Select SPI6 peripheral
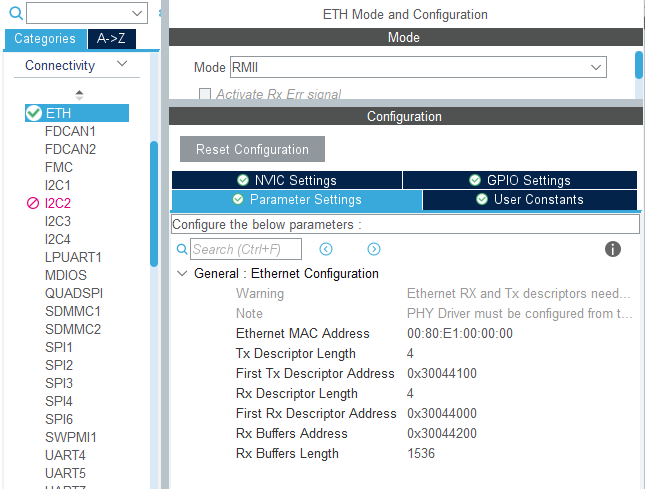 click(59, 419)
